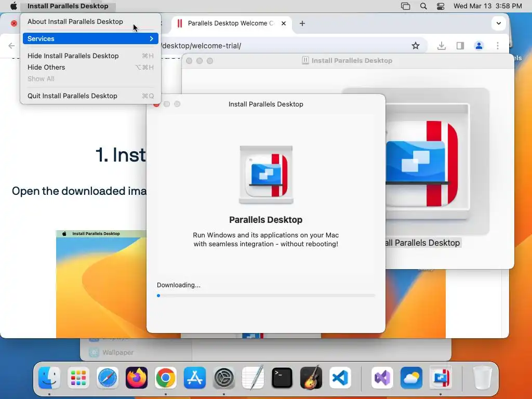Viewport: 532px width, 399px height.
Task: Click the Chrome address bar URL
Action: click(202, 46)
